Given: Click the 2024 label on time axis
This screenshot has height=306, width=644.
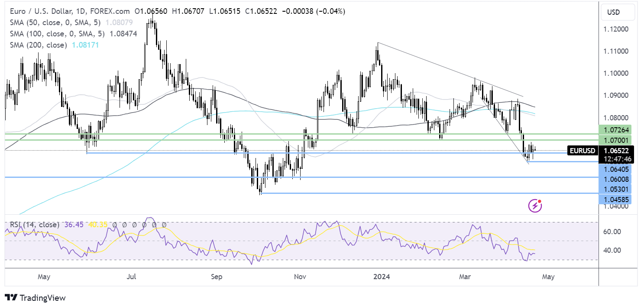Looking at the screenshot, I should 382,276.
